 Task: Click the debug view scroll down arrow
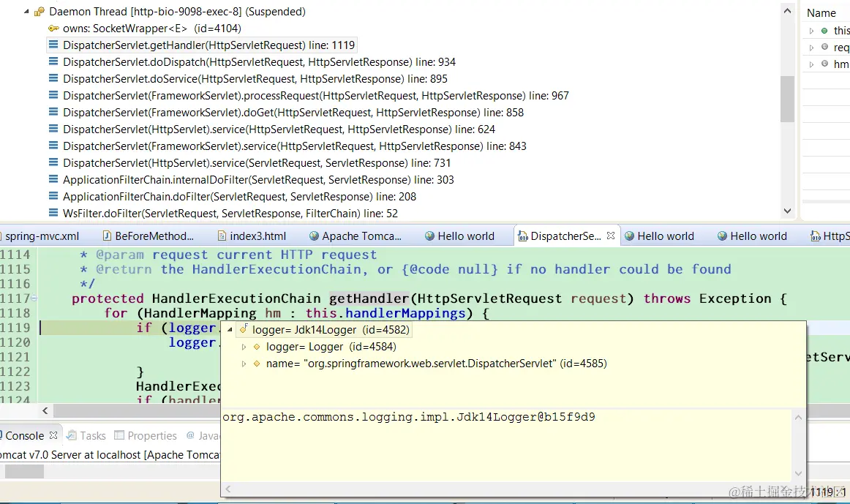click(788, 211)
